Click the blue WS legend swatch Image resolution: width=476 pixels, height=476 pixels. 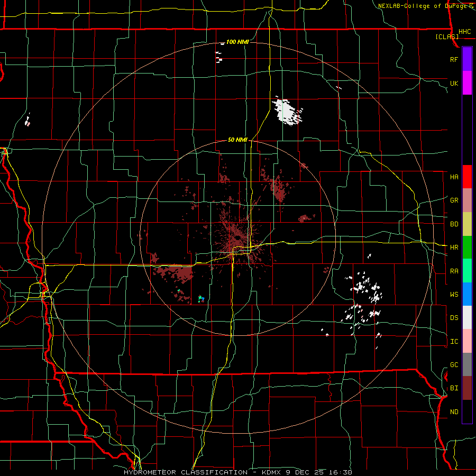tap(467, 294)
